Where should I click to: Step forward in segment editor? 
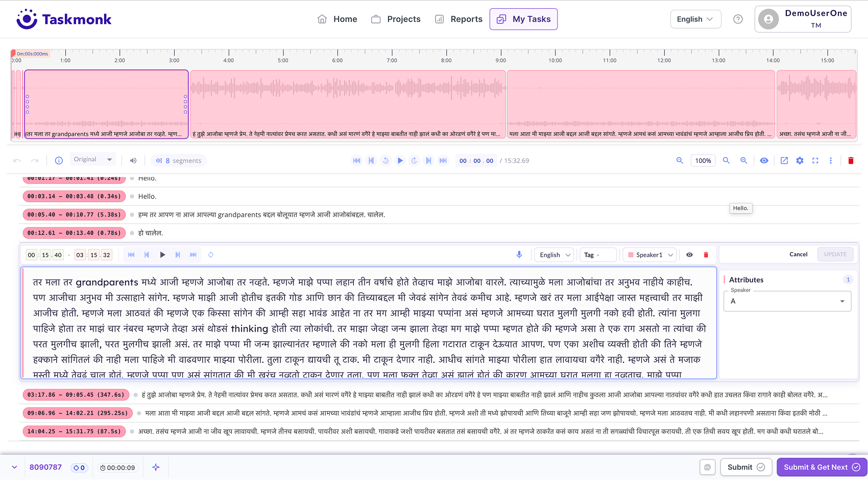pyautogui.click(x=178, y=255)
